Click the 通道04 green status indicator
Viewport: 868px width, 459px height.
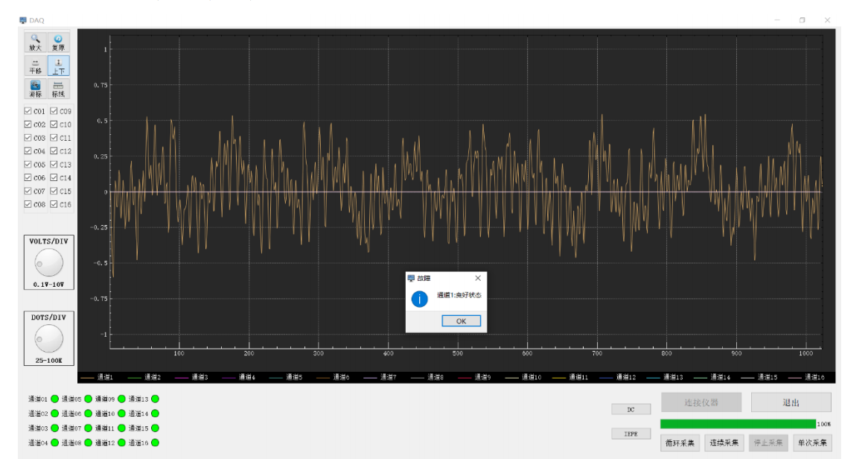55,443
